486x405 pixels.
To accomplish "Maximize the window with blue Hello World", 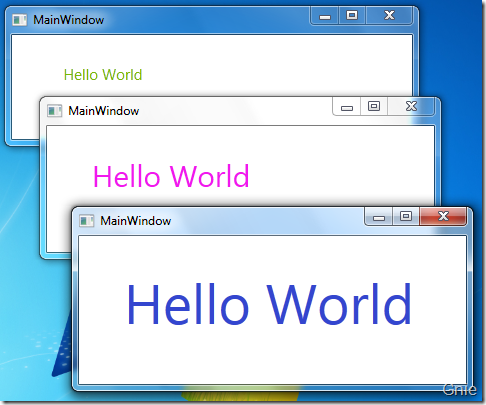I will [406, 216].
